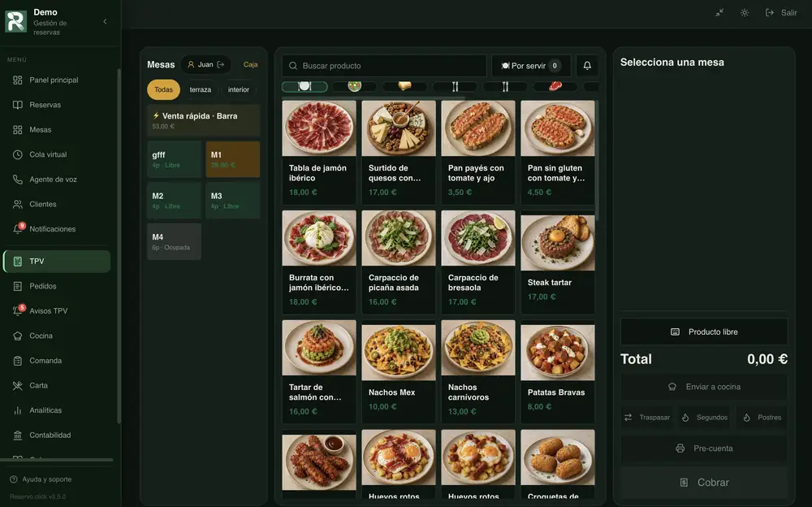The width and height of the screenshot is (812, 507).
Task: Click Ayuda y soporte link
Action: [x=41, y=479]
